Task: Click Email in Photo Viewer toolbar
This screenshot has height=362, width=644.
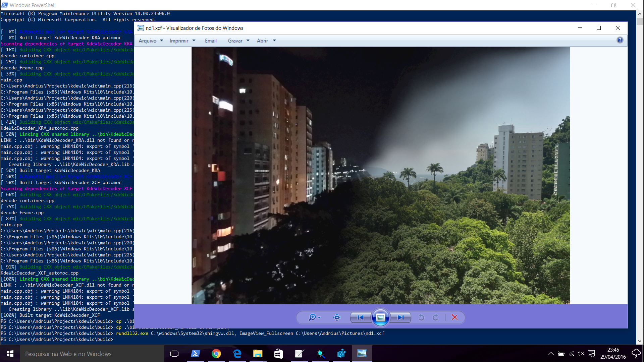Action: [211, 41]
